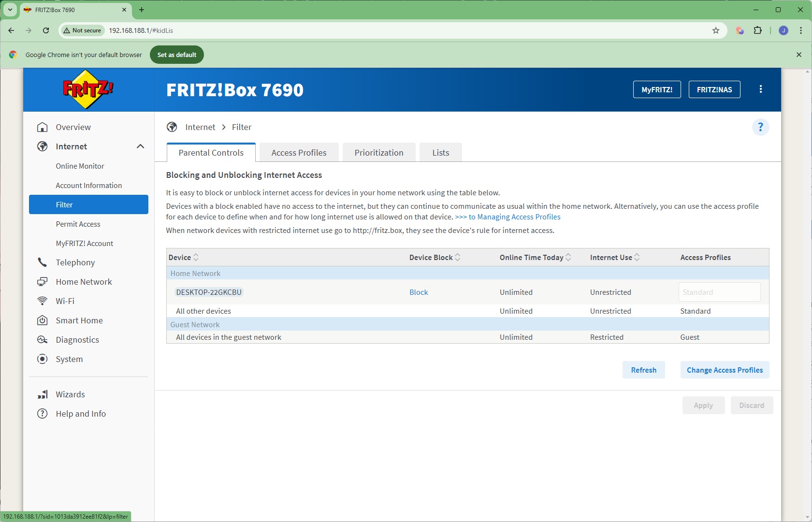Select Filter in the sidebar
Image resolution: width=812 pixels, height=522 pixels.
(x=89, y=204)
